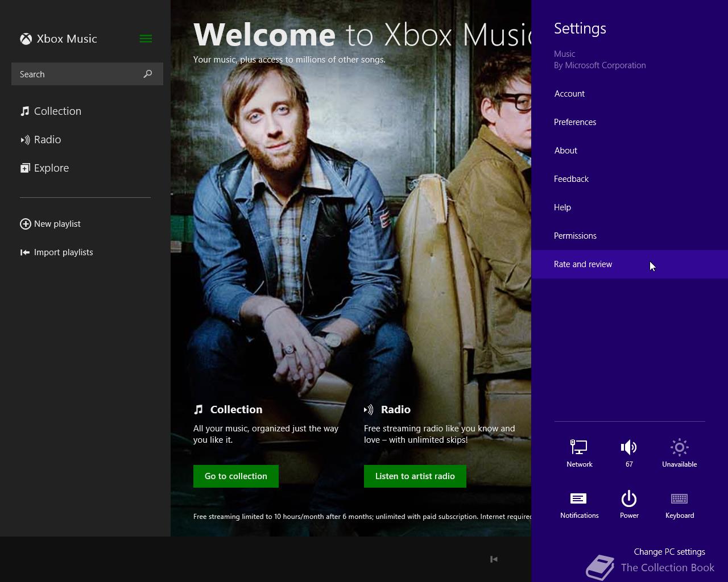This screenshot has height=582, width=728.
Task: Toggle the green hamburger menu icon
Action: point(146,39)
